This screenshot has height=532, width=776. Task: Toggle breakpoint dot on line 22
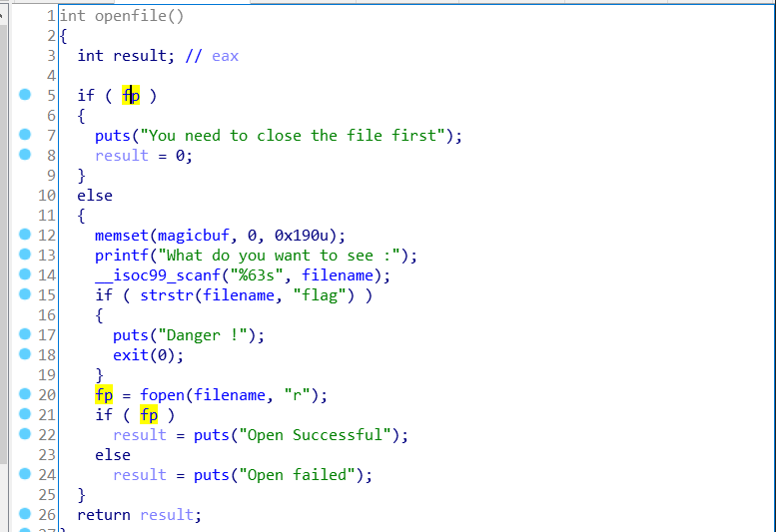[25, 434]
